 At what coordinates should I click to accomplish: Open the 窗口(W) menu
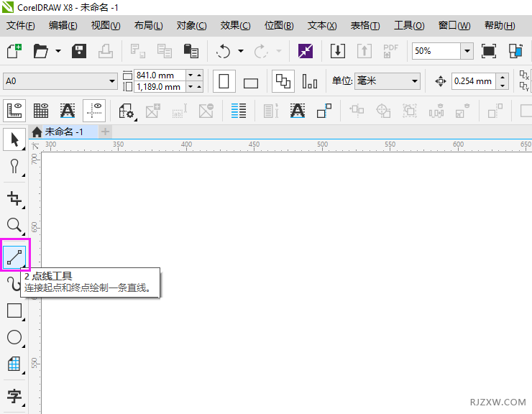[x=454, y=25]
